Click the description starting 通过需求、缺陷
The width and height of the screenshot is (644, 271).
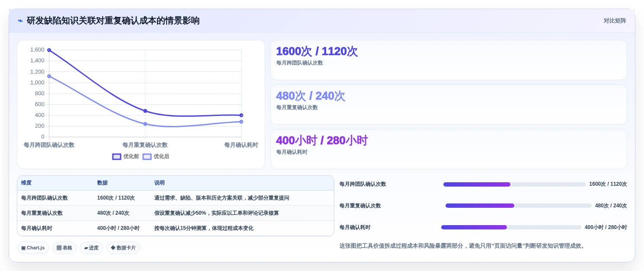222,198
